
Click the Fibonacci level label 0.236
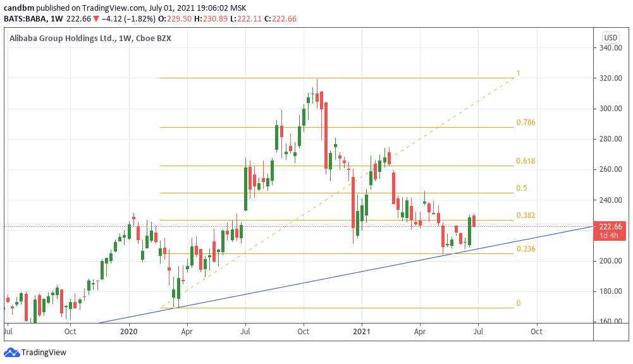pos(525,248)
